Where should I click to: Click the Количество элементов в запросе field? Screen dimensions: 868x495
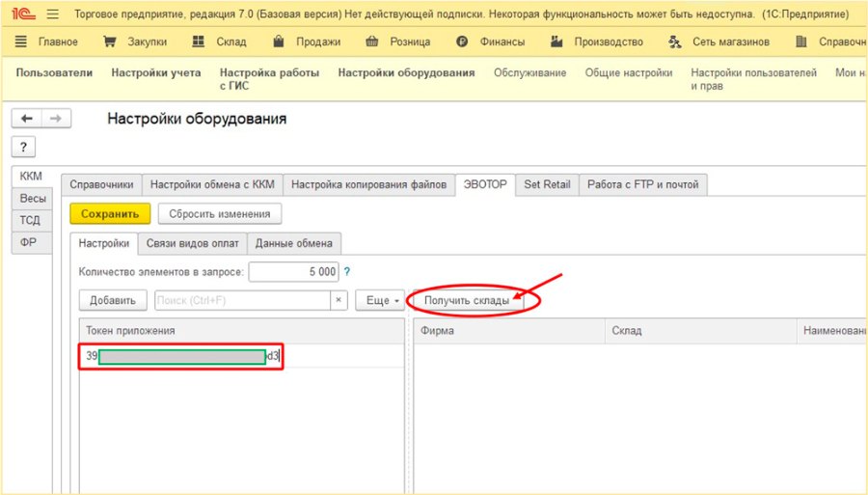click(x=293, y=272)
